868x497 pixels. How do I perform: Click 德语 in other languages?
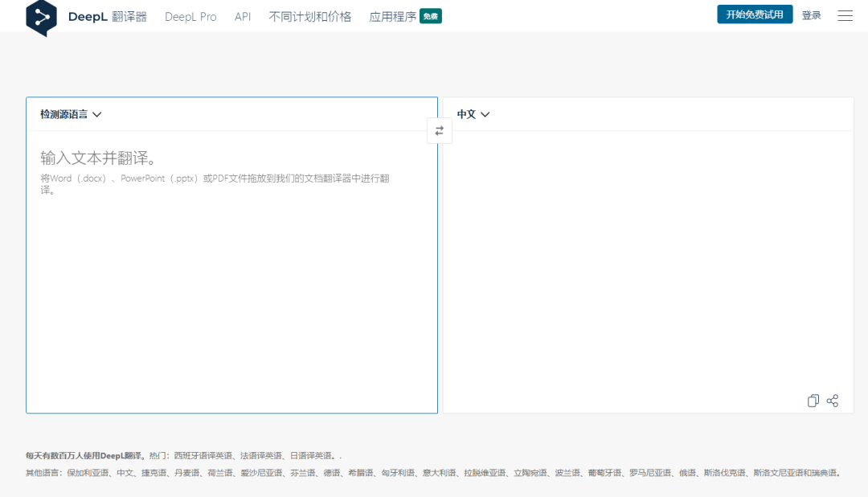click(332, 473)
